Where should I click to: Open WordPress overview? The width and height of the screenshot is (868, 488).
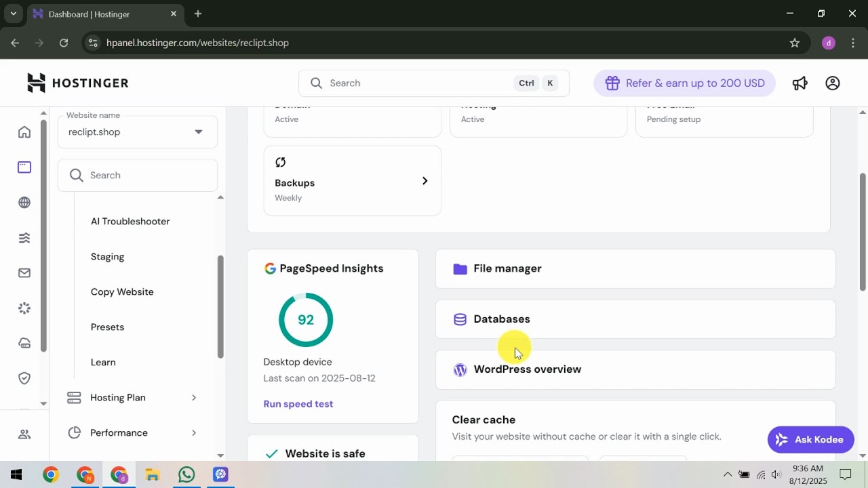(635, 369)
